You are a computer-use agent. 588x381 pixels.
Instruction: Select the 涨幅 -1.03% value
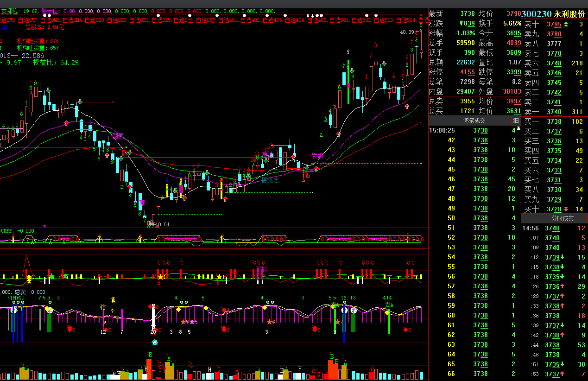coord(465,33)
